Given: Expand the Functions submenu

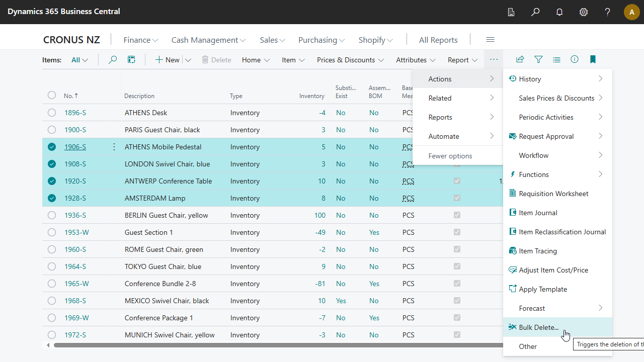Looking at the screenshot, I should (557, 174).
